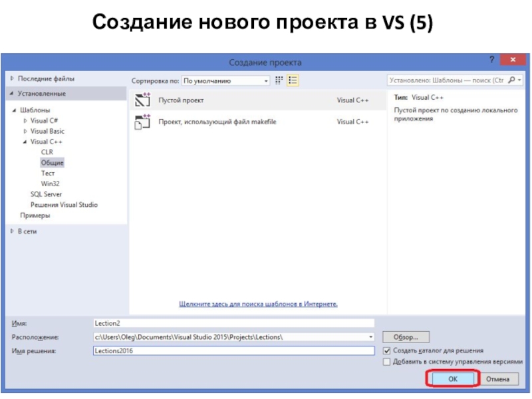Click the Имя решения field Lections2016
Image resolution: width=532 pixels, height=399 pixels.
pyautogui.click(x=234, y=350)
